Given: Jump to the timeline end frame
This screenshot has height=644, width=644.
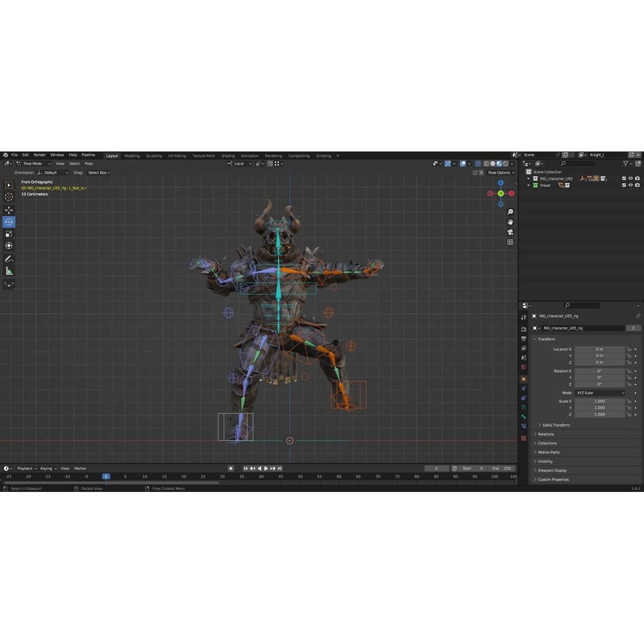Looking at the screenshot, I should [x=280, y=468].
